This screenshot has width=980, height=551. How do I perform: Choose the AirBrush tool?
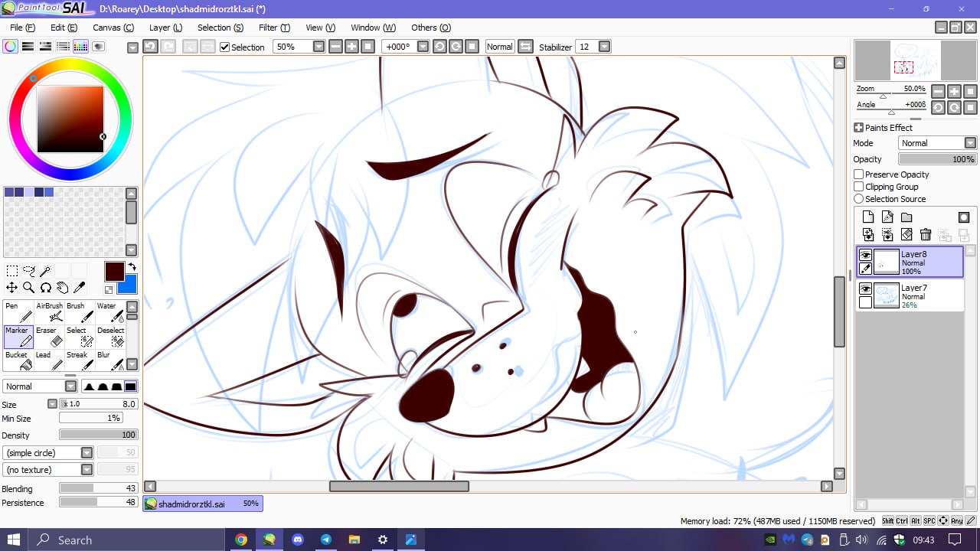coord(51,311)
